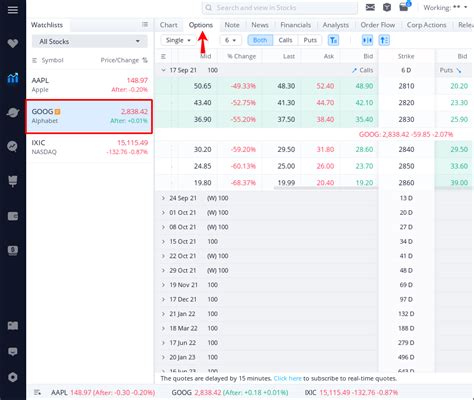Click AAPL in the bottom ticker bar
This screenshot has height=400, width=474.
point(103,393)
